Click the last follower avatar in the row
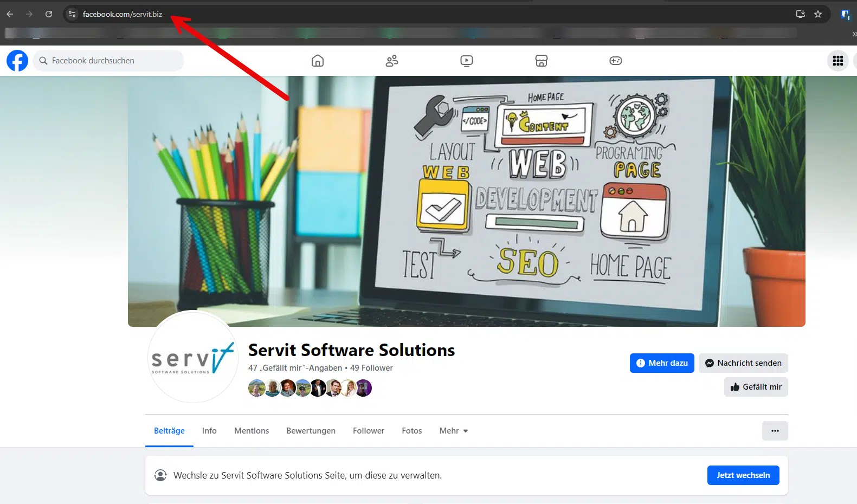Screen dimensions: 857x504 (364, 388)
